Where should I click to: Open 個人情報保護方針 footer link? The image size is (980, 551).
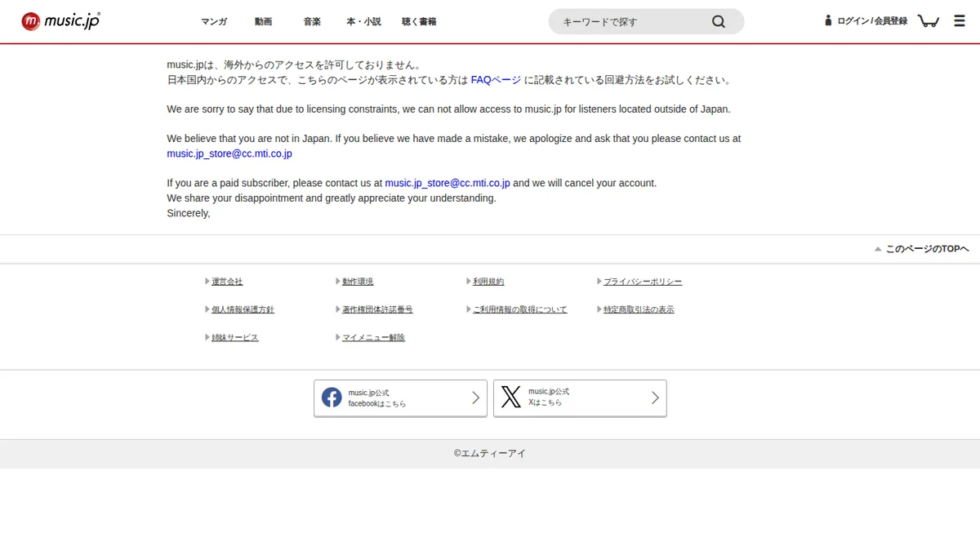pyautogui.click(x=243, y=309)
